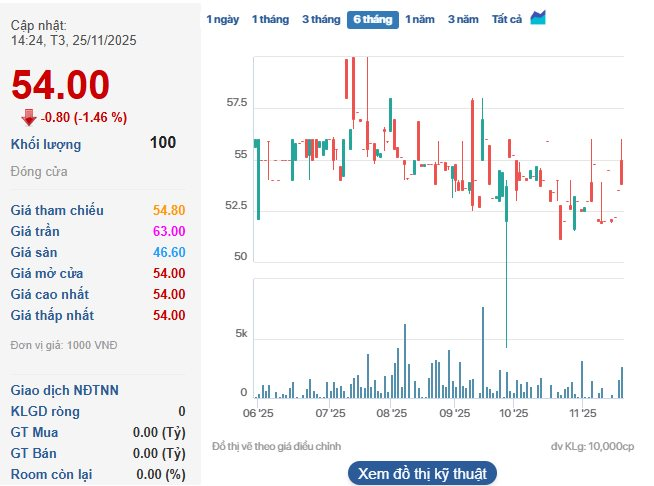Viewport: 654px width, 486px height.
Task: Select the 1 tháng time range
Action: click(x=270, y=19)
